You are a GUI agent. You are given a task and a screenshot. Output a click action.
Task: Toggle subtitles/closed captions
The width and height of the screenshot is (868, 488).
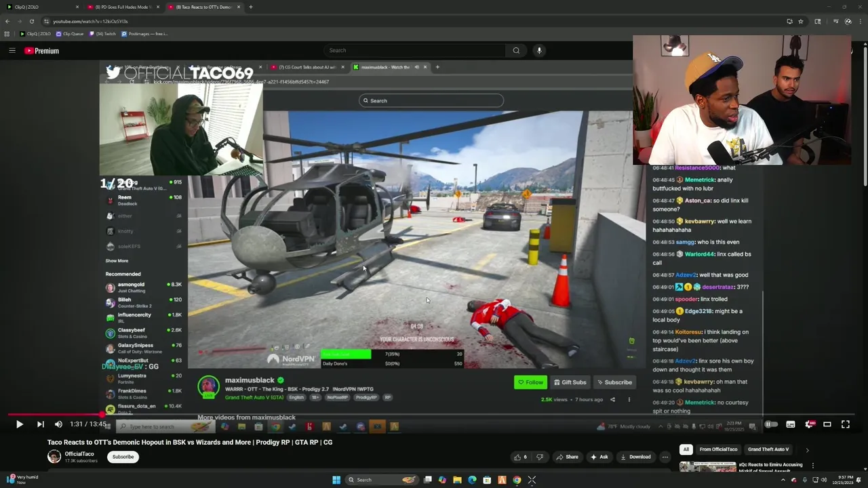(x=791, y=424)
